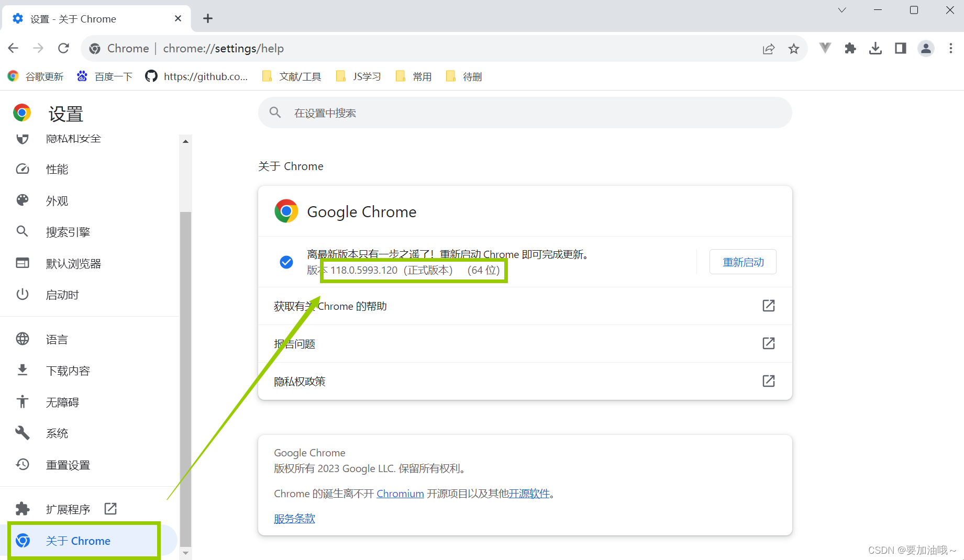Open 获取有关 Chrome 的帮助 row
964x560 pixels.
(x=525, y=306)
